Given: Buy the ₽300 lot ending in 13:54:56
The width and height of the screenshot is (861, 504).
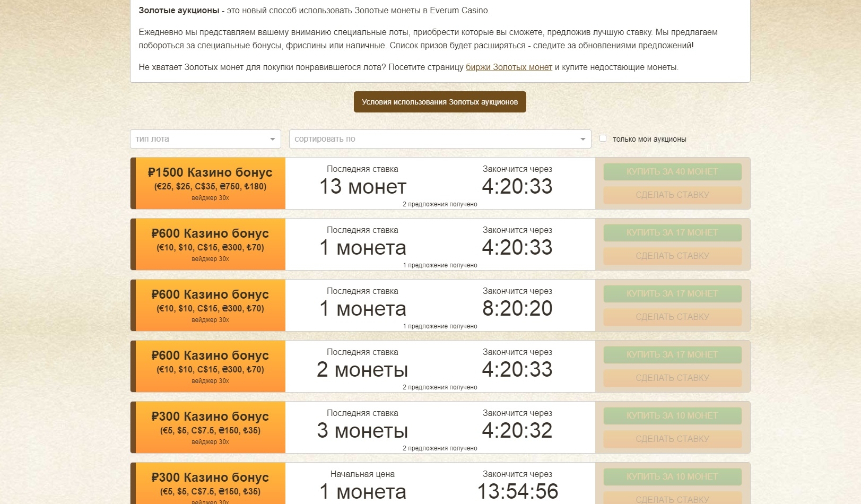Looking at the screenshot, I should (x=672, y=477).
